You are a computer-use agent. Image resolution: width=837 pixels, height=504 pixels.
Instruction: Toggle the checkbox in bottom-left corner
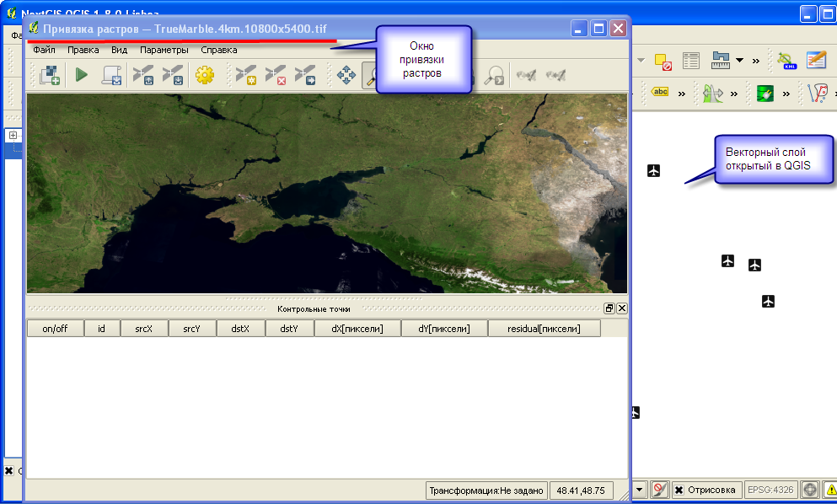point(9,470)
